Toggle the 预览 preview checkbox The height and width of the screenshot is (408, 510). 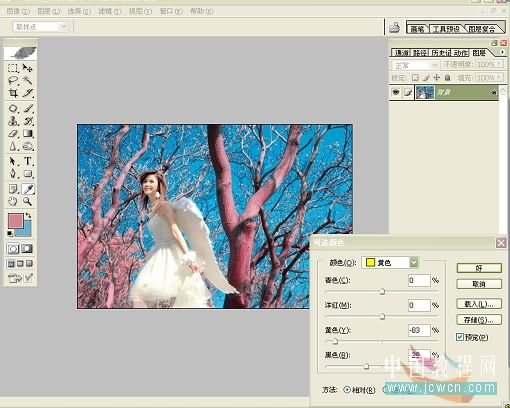coord(460,337)
